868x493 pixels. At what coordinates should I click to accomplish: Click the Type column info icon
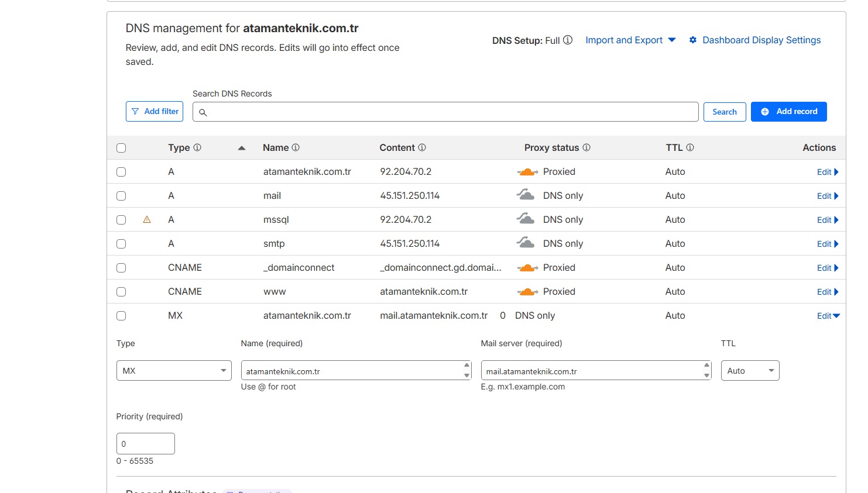(197, 147)
